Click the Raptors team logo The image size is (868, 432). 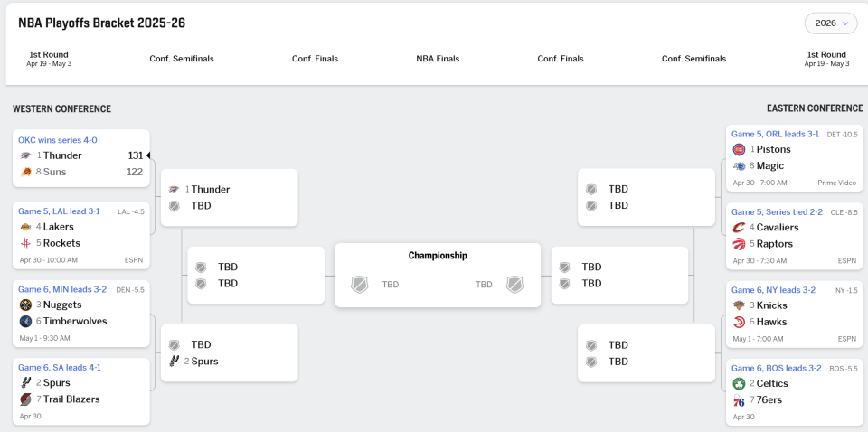[739, 244]
